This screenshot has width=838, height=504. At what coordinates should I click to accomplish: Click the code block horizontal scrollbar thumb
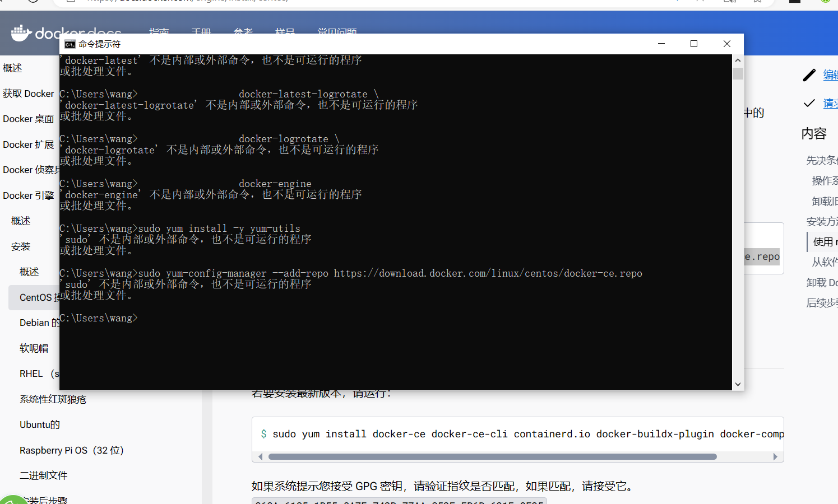(x=492, y=456)
